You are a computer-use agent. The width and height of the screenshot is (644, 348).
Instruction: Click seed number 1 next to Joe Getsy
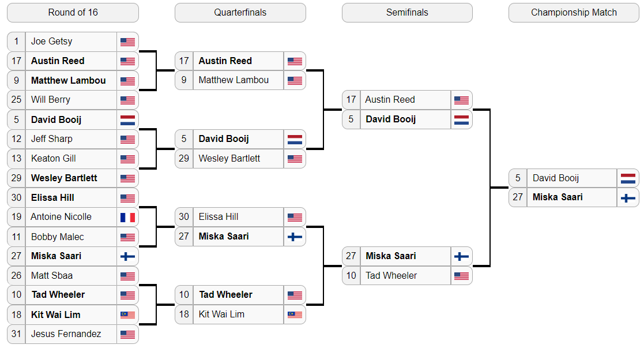click(x=16, y=42)
